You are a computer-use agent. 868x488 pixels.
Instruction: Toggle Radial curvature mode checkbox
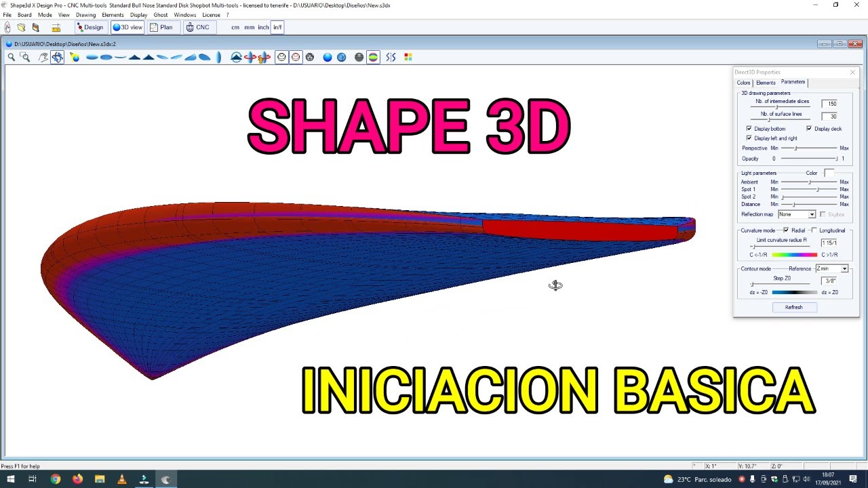[786, 230]
